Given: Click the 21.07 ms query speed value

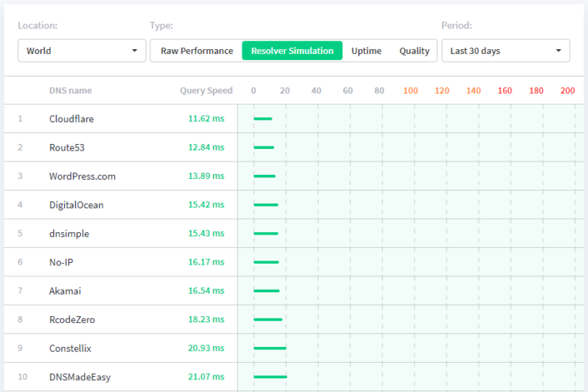Looking at the screenshot, I should 206,376.
